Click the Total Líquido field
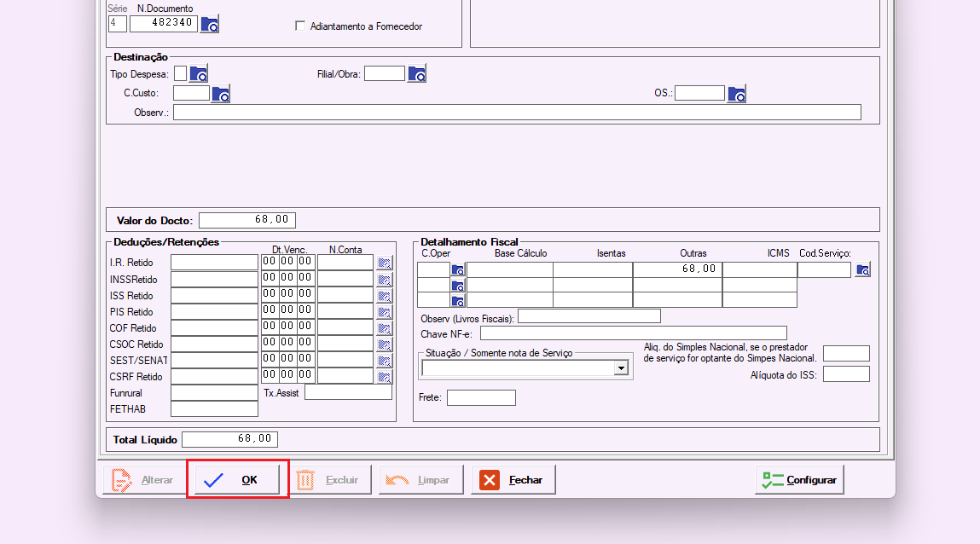 [230, 439]
